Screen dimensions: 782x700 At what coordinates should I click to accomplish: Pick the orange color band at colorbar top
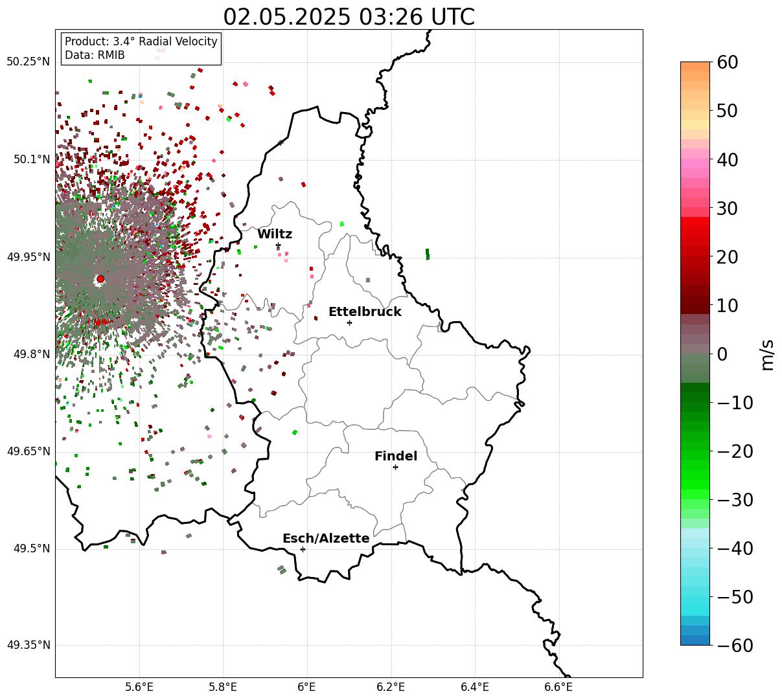[695, 67]
